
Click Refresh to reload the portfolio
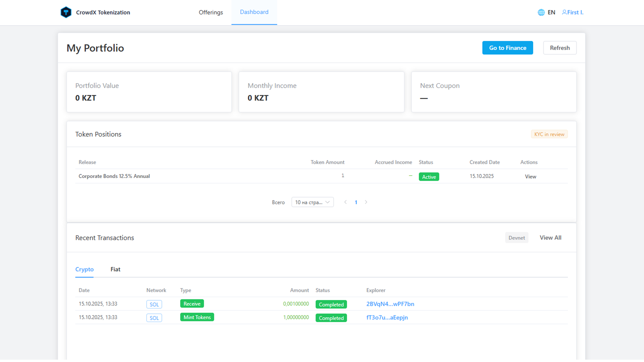[559, 48]
